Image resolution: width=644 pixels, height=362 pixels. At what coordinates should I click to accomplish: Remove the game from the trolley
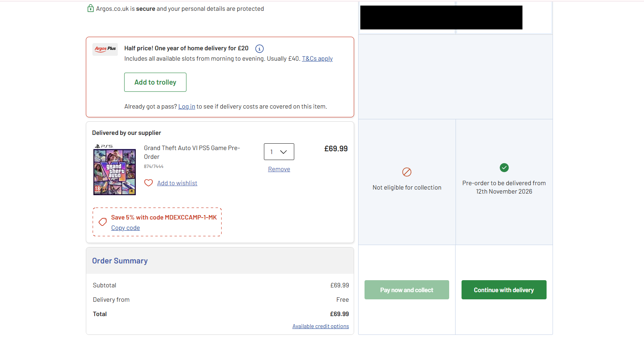coord(279,169)
